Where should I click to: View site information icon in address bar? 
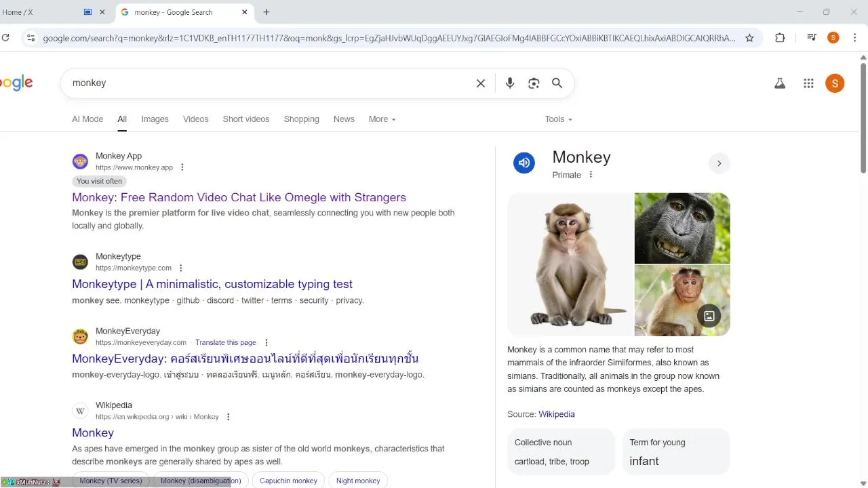(30, 38)
